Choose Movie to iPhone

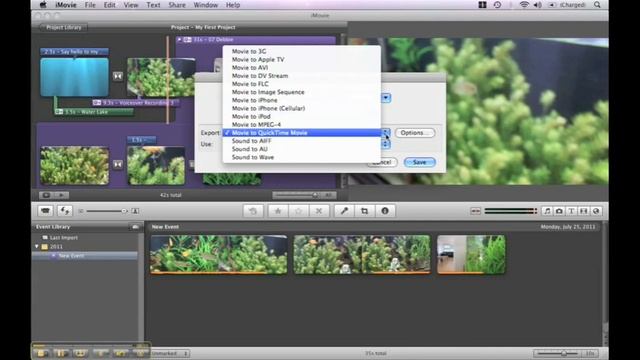click(302, 100)
